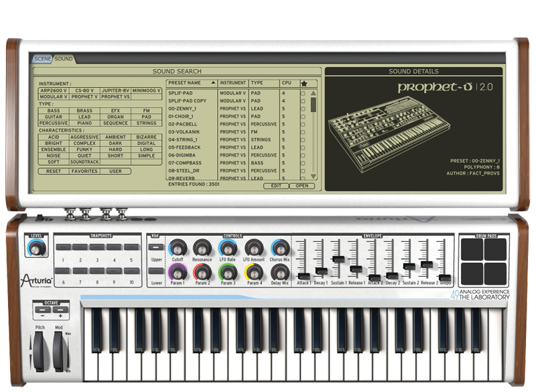Raise the octave with plus button
This screenshot has width=536, height=392.
(60, 310)
